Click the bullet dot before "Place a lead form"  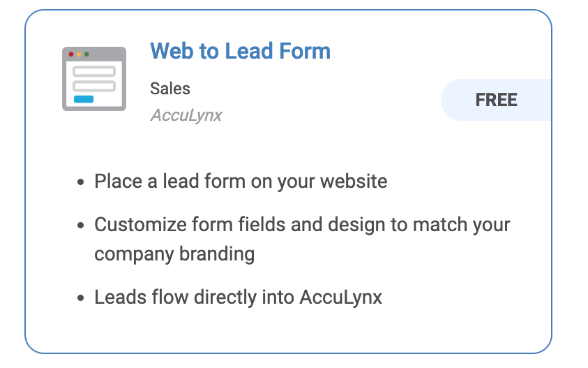[81, 182]
